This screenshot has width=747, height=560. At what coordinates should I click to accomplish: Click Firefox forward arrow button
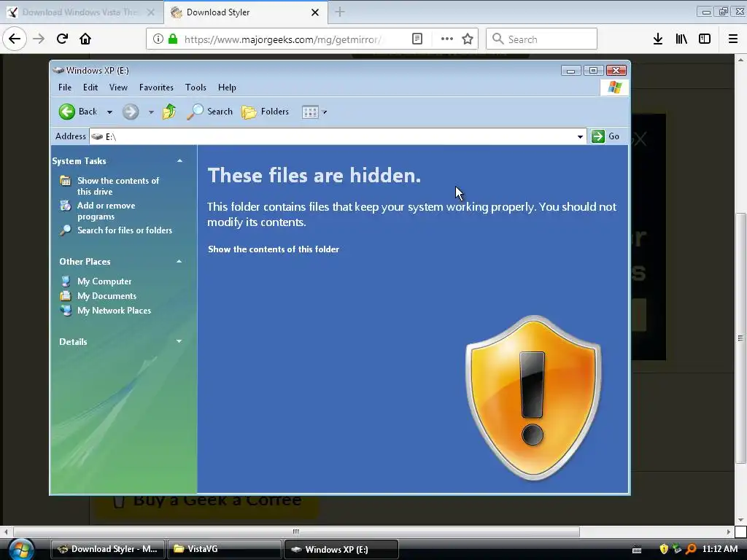click(x=39, y=39)
